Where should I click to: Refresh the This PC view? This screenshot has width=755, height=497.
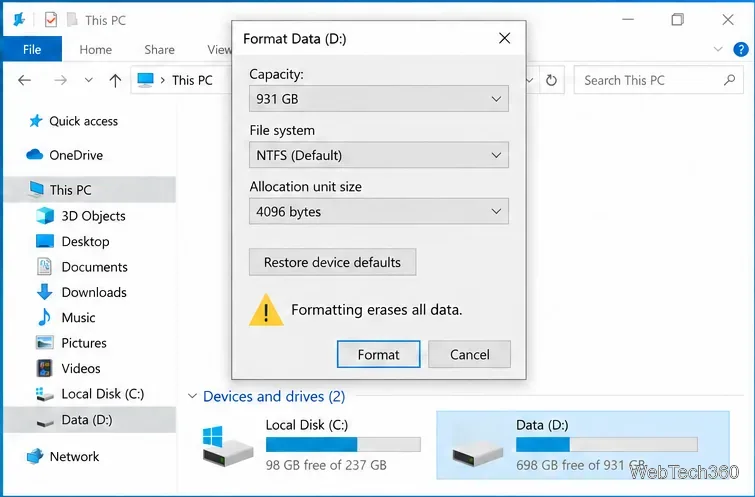pyautogui.click(x=551, y=80)
